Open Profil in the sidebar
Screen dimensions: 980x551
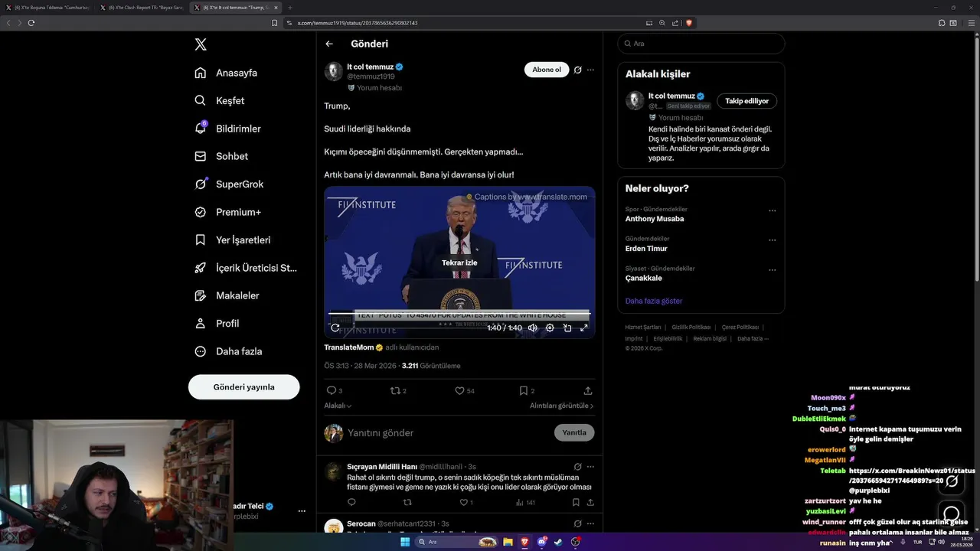coord(217,323)
